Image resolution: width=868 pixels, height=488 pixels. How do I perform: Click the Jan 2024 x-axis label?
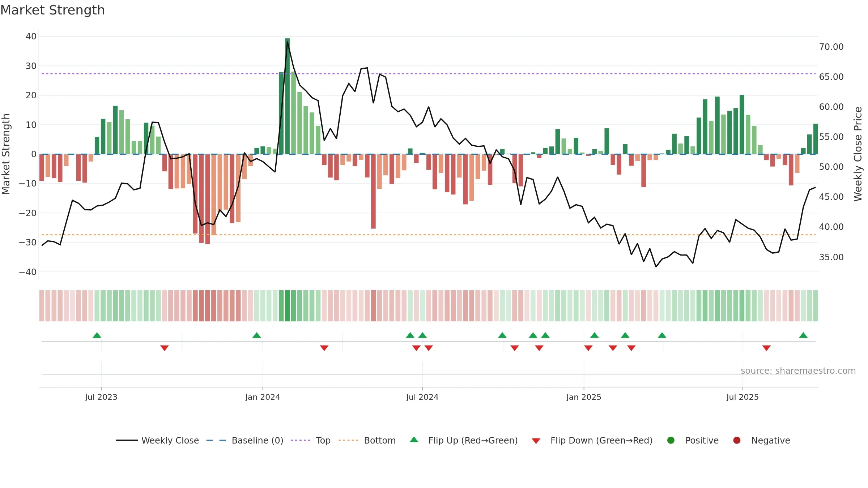click(x=263, y=397)
